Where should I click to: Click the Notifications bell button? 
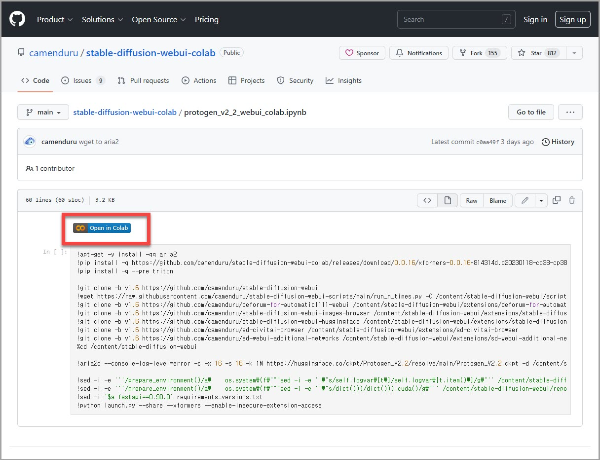click(x=419, y=53)
